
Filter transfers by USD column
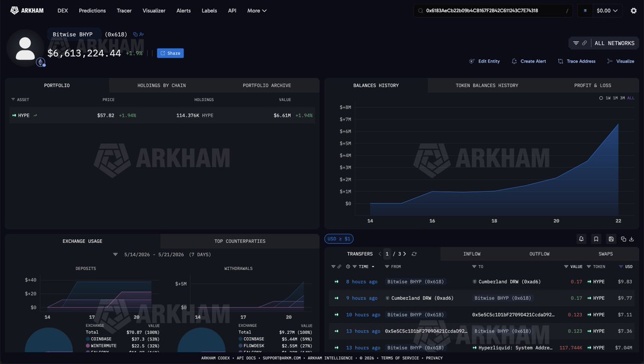[x=621, y=266]
